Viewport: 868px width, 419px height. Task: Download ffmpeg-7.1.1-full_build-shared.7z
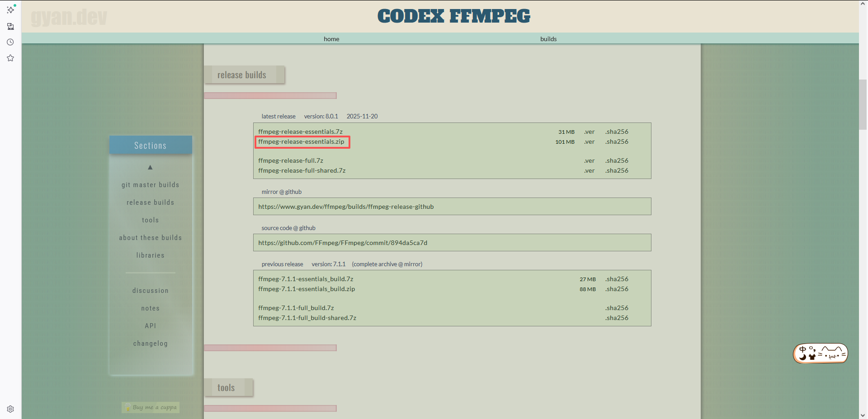[x=307, y=318]
